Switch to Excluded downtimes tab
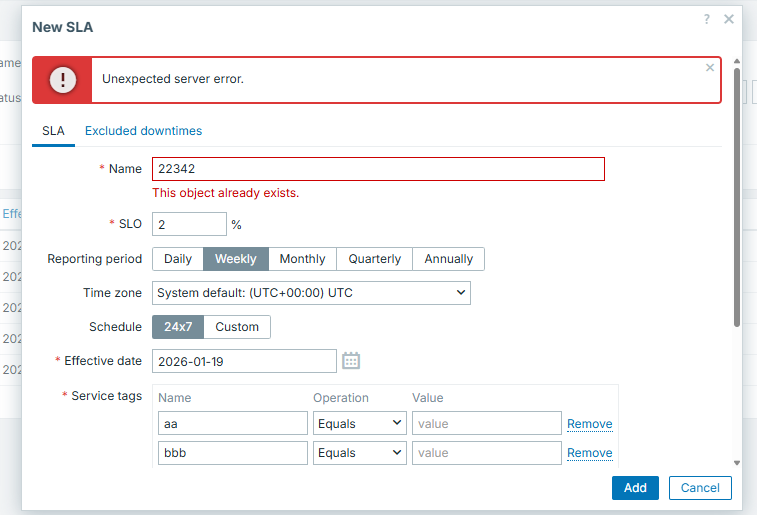 click(x=143, y=131)
